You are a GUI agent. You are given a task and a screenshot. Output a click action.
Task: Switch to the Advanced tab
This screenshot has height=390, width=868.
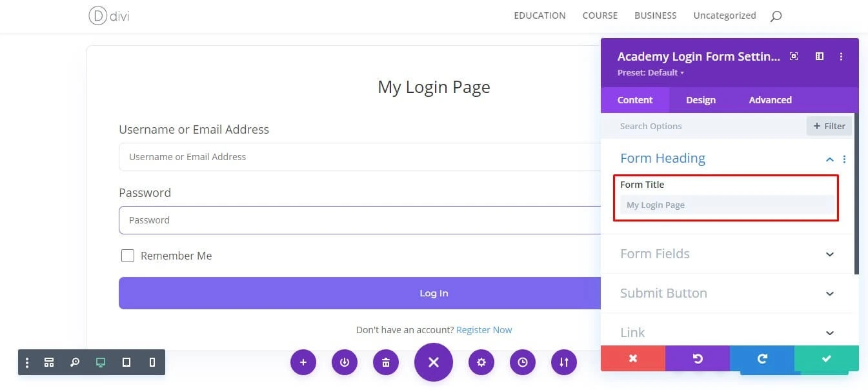point(770,100)
